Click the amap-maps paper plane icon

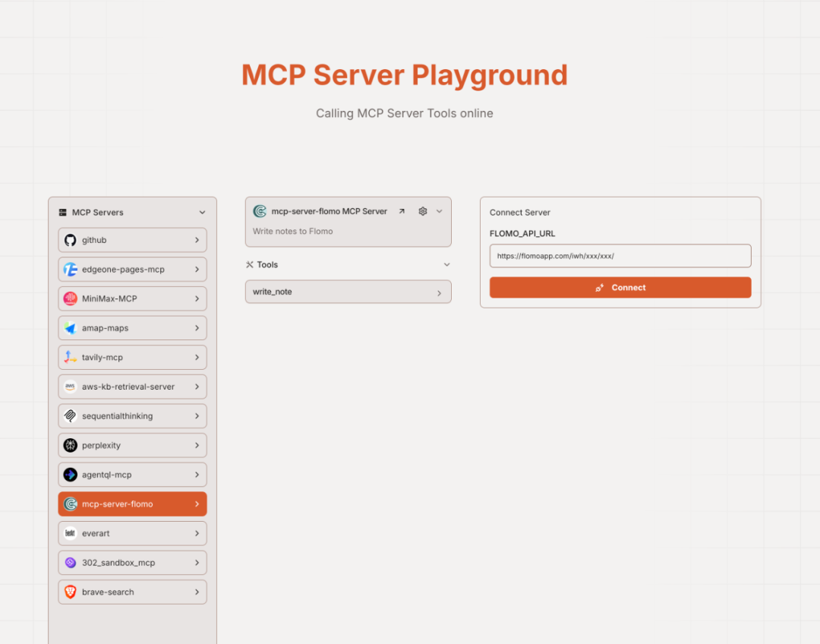click(70, 328)
